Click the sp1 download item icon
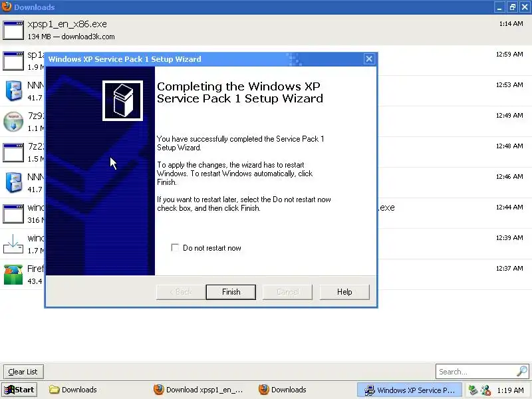The width and height of the screenshot is (532, 399). [x=13, y=61]
